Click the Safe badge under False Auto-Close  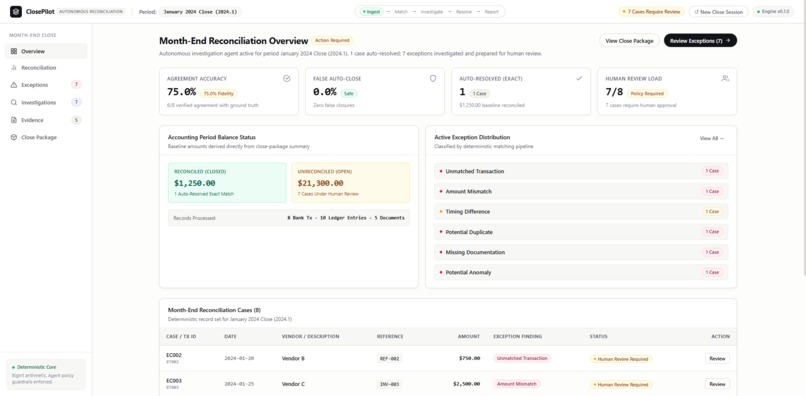tap(348, 94)
